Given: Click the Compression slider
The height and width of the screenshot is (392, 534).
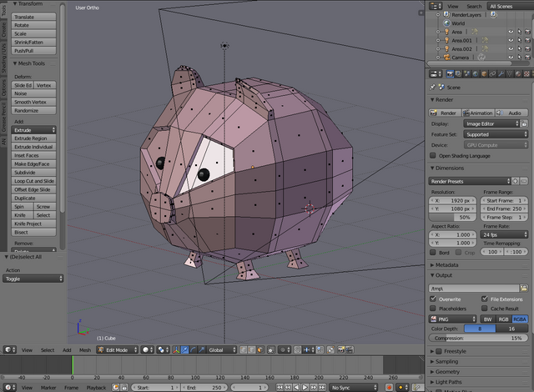Looking at the screenshot, I should pyautogui.click(x=478, y=338).
